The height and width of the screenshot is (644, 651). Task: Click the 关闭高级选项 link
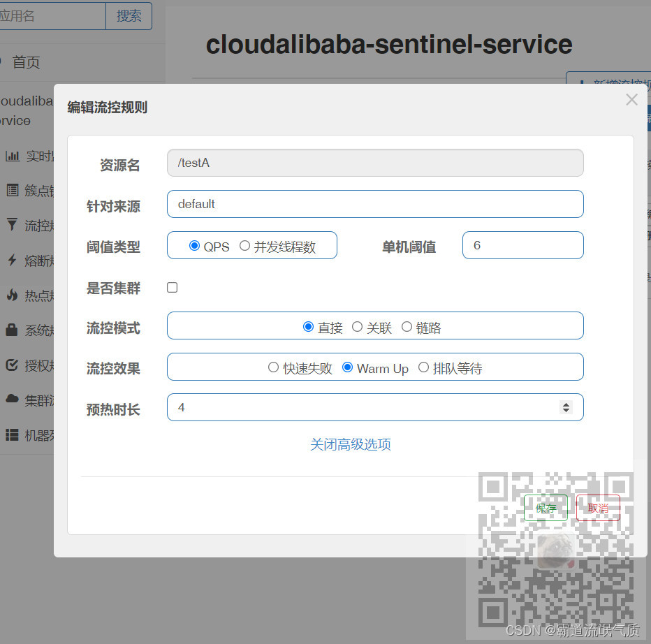351,444
